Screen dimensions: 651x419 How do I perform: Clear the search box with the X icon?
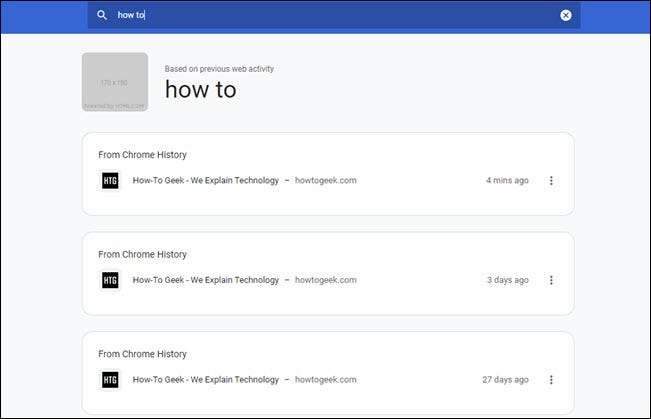pos(566,15)
